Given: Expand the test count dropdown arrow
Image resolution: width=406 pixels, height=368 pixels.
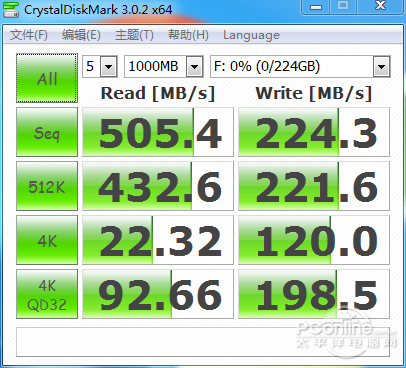Looking at the screenshot, I should [x=108, y=67].
